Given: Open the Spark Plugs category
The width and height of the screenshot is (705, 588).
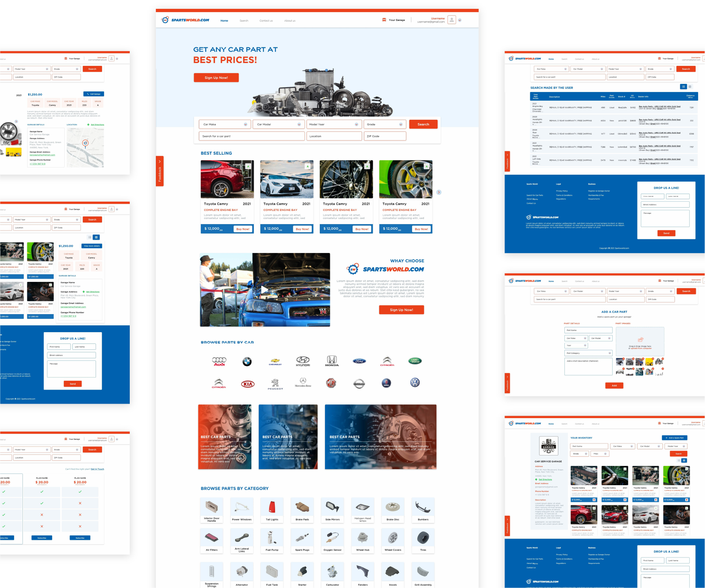Looking at the screenshot, I should click(x=302, y=538).
